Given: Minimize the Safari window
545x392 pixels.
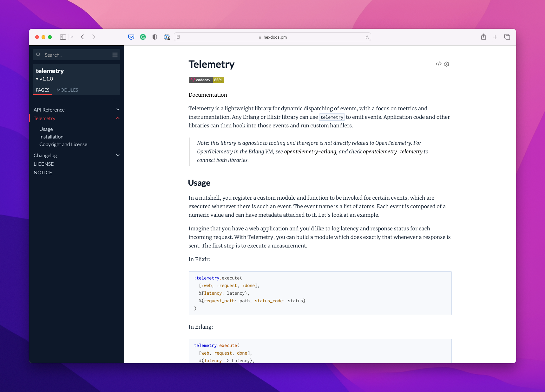Looking at the screenshot, I should (43, 37).
